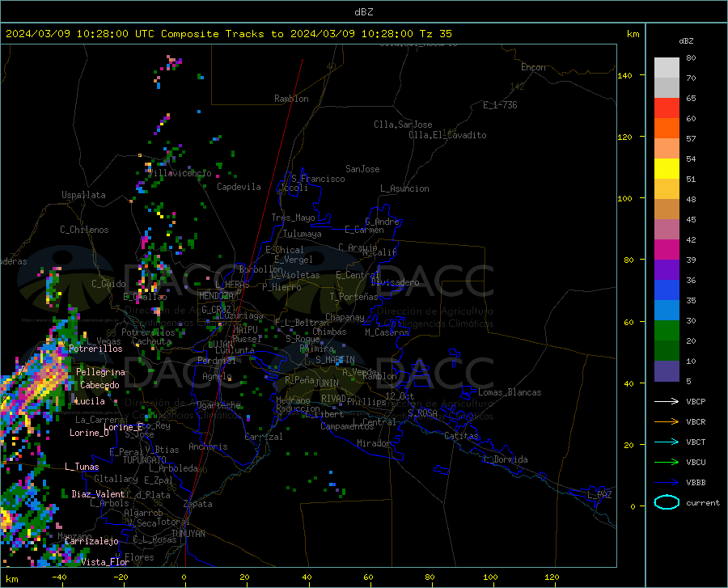Viewport: 728px width, 588px height.
Task: Pick the 5 dBZ dark purple swatch
Action: tap(667, 371)
